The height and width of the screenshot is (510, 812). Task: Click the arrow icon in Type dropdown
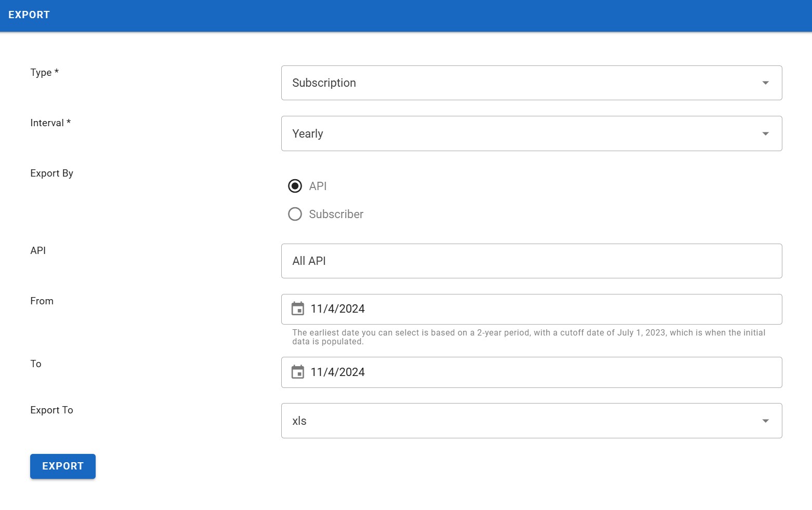765,83
